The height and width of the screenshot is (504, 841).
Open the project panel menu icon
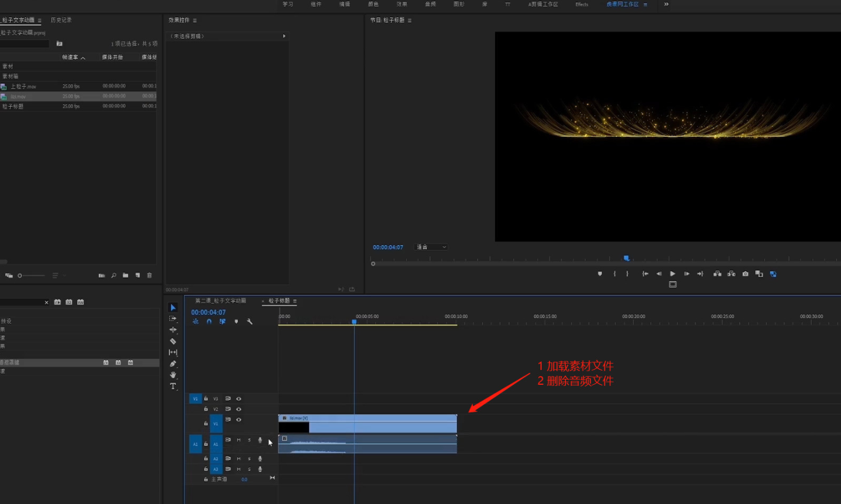40,20
